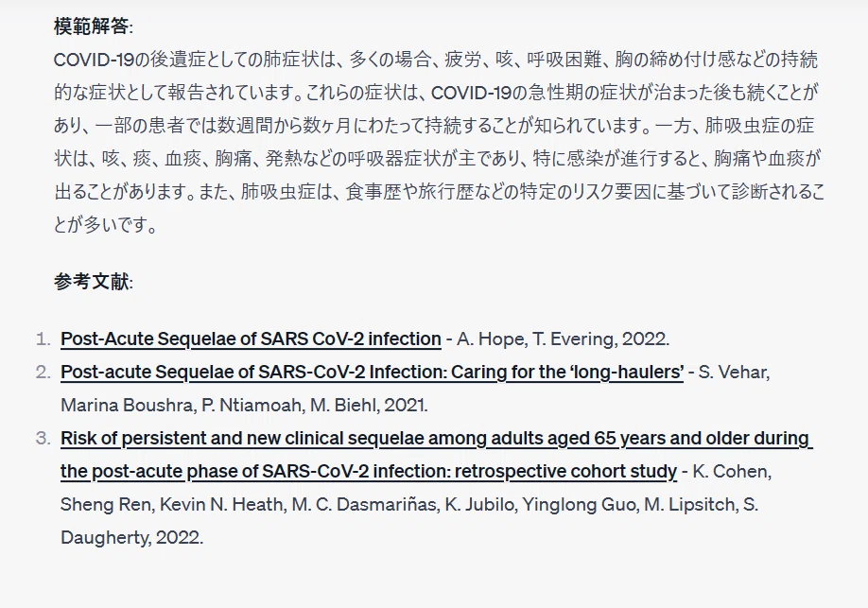Click the "Marina Boushra, P. Ntiamoah" author line
Image resolution: width=868 pixels, height=608 pixels.
[244, 405]
